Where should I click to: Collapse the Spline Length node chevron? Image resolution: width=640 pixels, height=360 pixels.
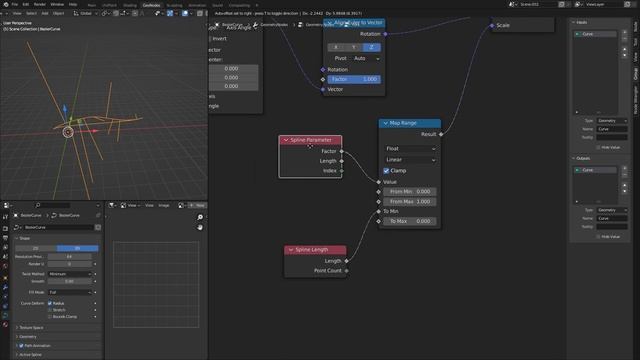coord(291,249)
